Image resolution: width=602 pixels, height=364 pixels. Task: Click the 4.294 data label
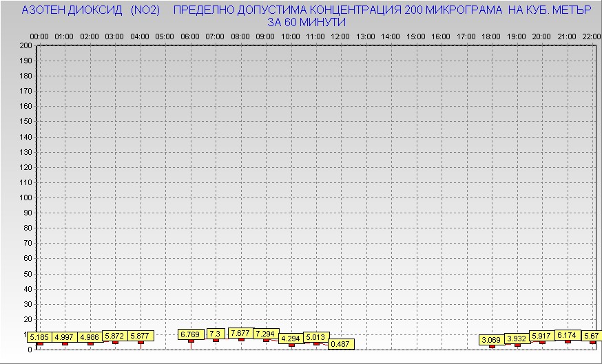point(291,339)
